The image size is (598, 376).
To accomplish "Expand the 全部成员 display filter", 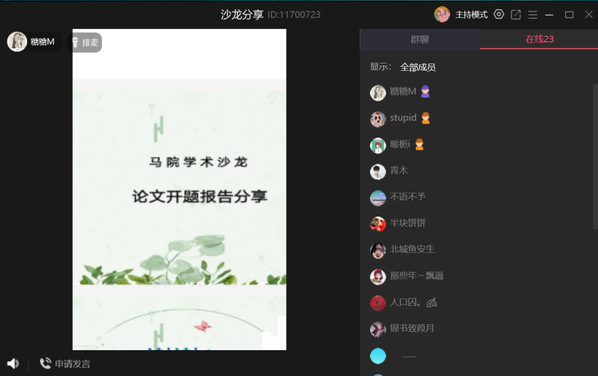I will tap(418, 67).
